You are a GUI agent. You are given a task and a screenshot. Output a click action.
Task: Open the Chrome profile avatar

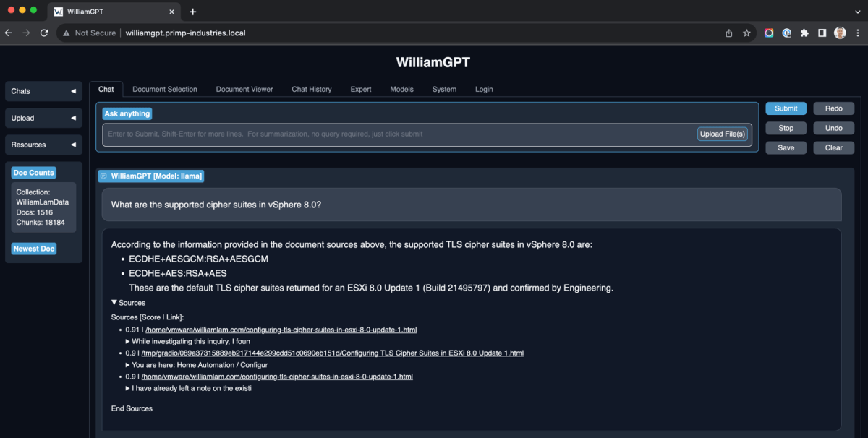(840, 33)
